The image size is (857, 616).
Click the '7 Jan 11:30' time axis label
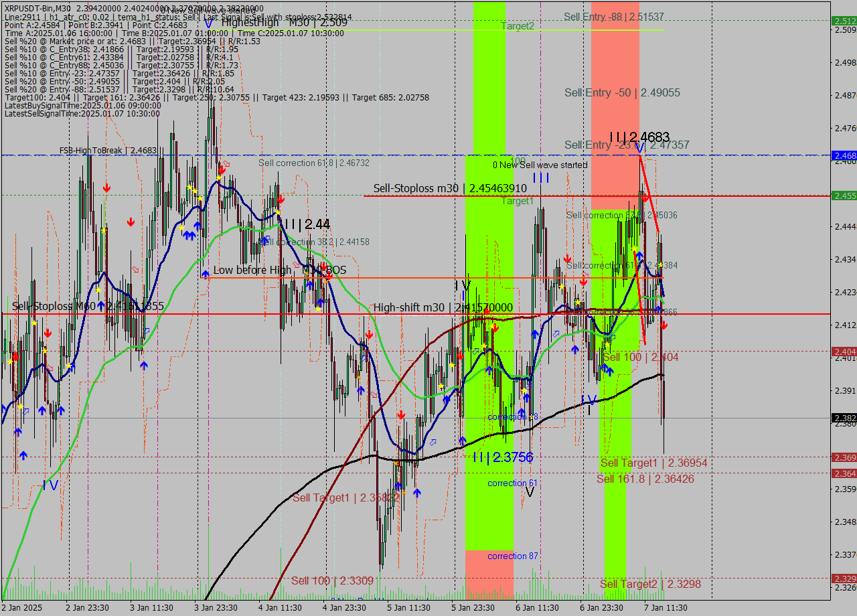pos(666,608)
